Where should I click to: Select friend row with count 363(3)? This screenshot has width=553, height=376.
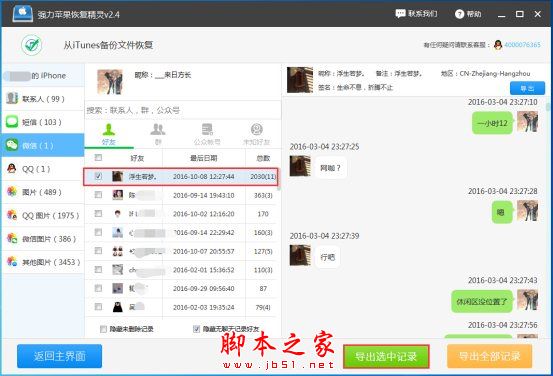(x=181, y=195)
